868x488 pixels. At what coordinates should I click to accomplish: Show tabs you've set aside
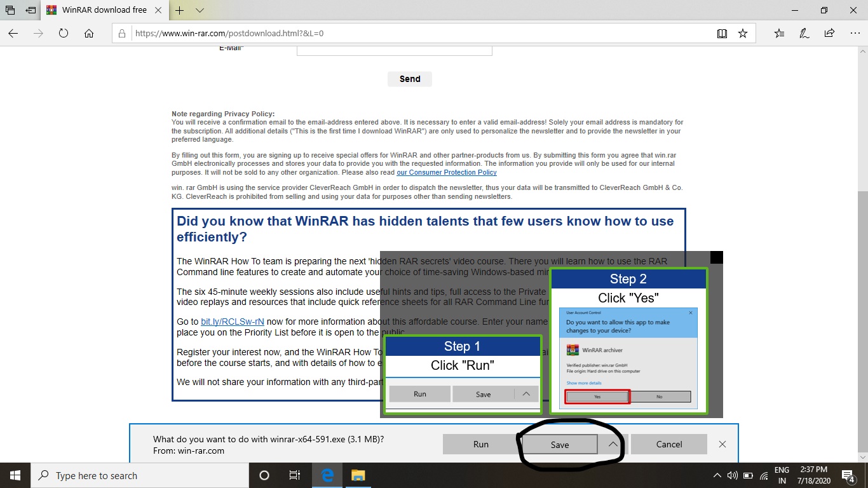tap(10, 10)
